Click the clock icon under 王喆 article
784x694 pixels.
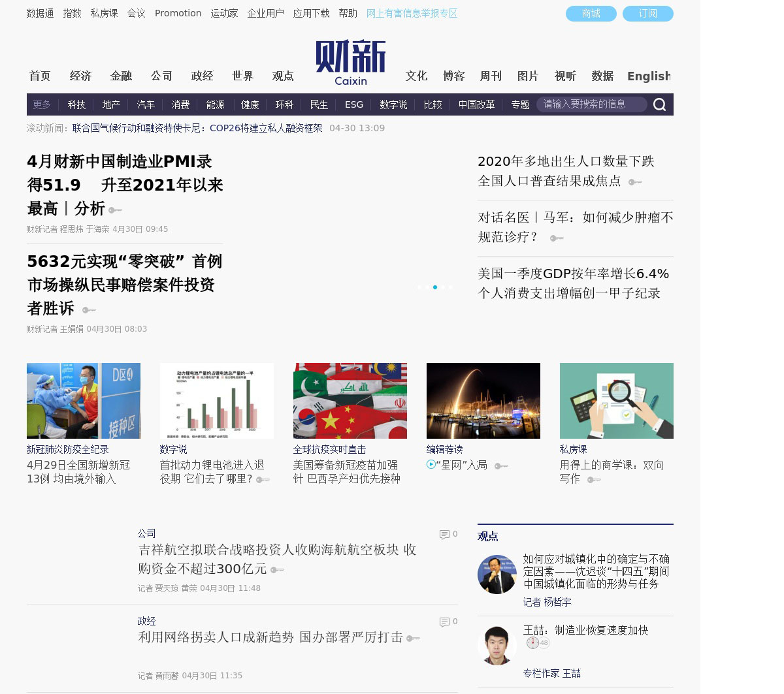coord(532,643)
